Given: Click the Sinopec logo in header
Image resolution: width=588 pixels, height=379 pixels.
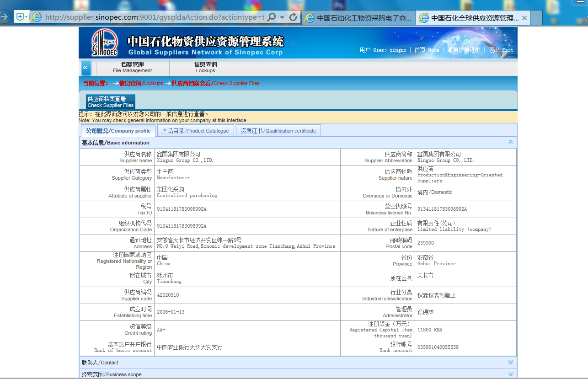Looking at the screenshot, I should [x=104, y=43].
